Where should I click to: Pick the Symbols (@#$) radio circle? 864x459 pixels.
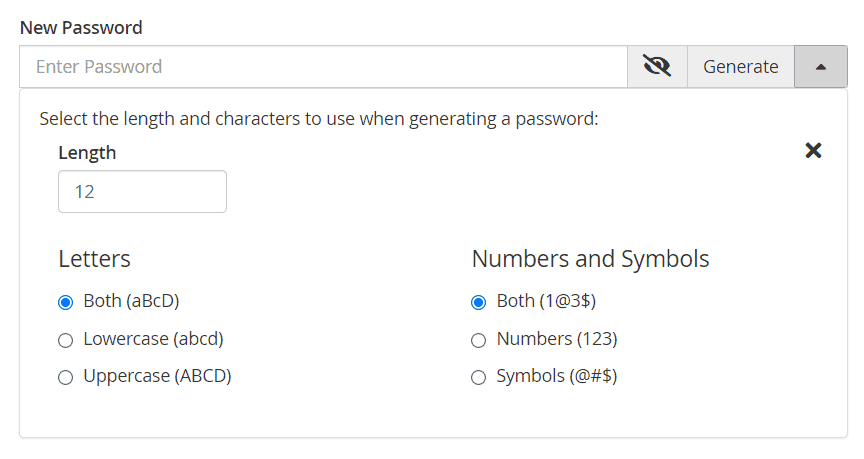click(478, 377)
